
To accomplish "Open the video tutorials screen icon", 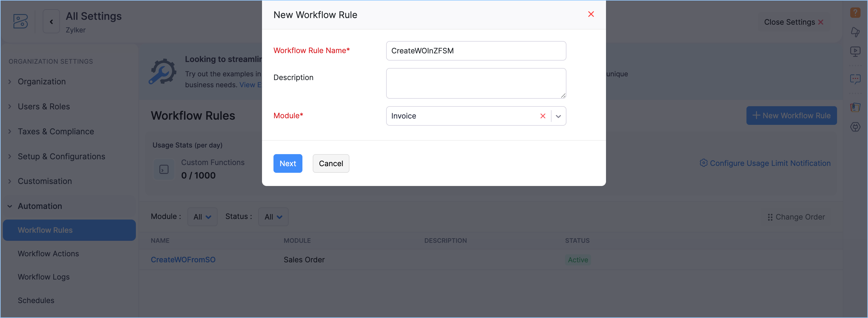I will (x=855, y=51).
